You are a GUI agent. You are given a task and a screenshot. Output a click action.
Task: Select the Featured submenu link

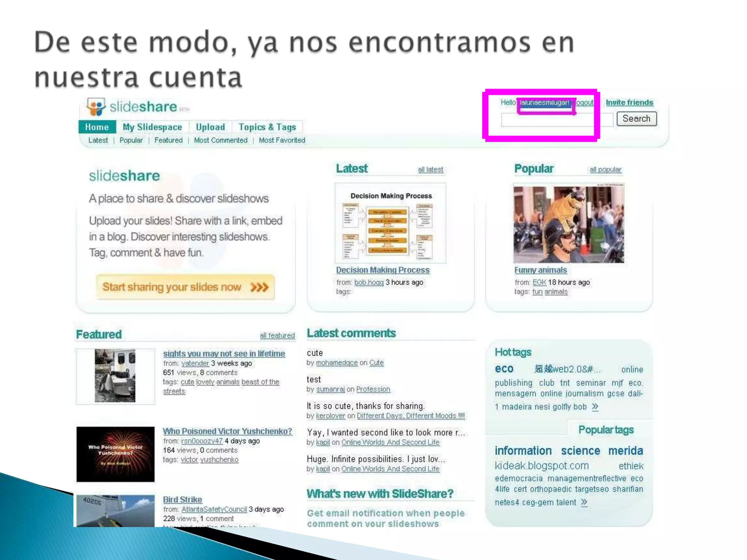168,140
